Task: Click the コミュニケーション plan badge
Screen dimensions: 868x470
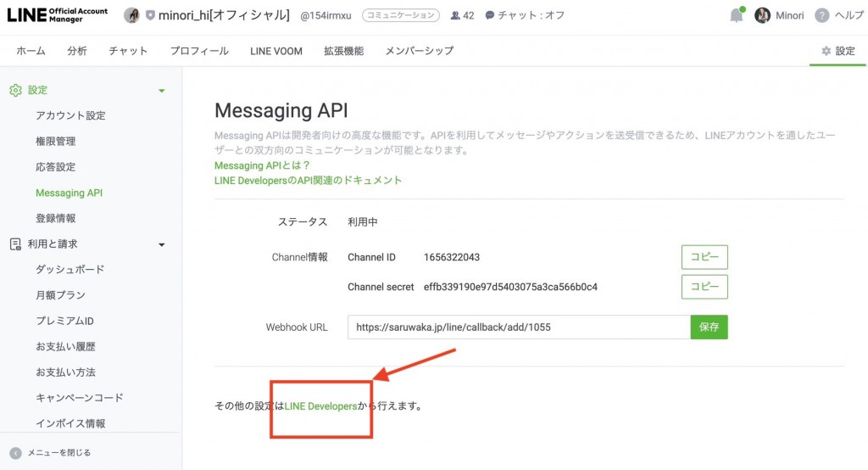Action: coord(401,15)
